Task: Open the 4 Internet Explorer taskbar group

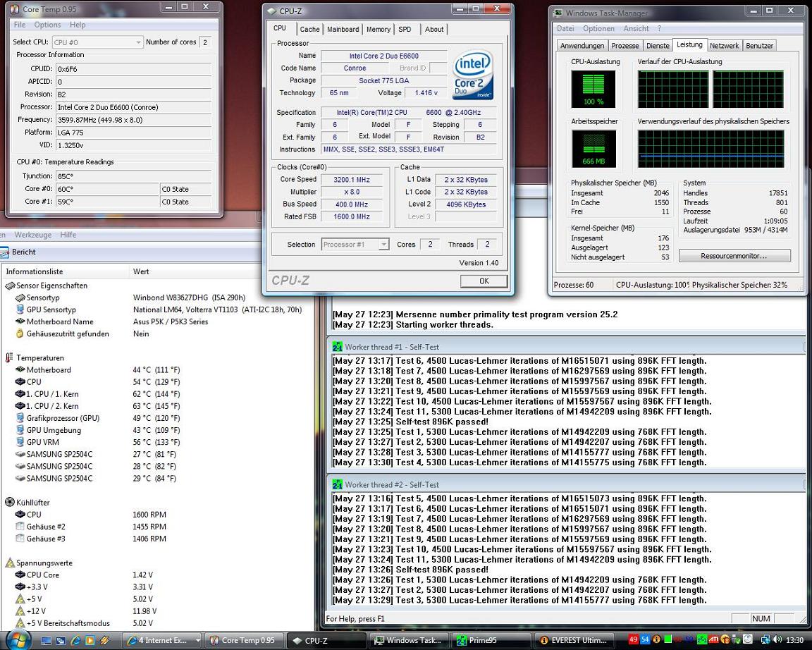Action: tap(163, 641)
